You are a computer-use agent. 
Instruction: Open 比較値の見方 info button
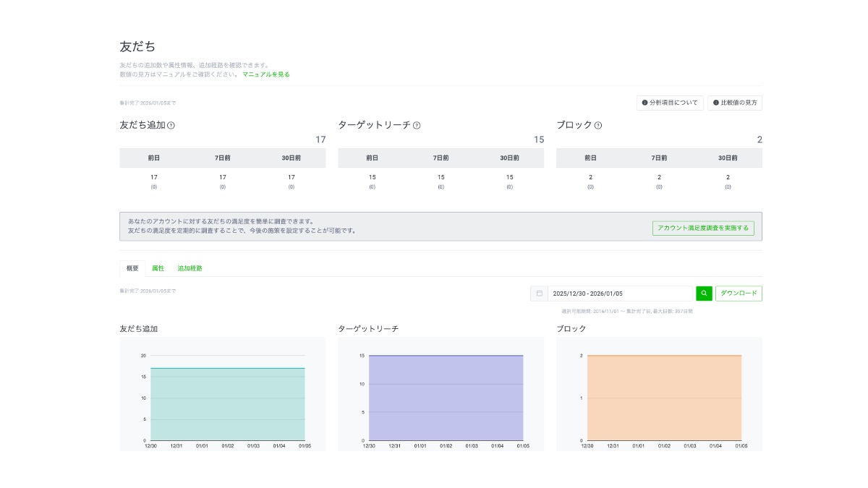point(735,103)
